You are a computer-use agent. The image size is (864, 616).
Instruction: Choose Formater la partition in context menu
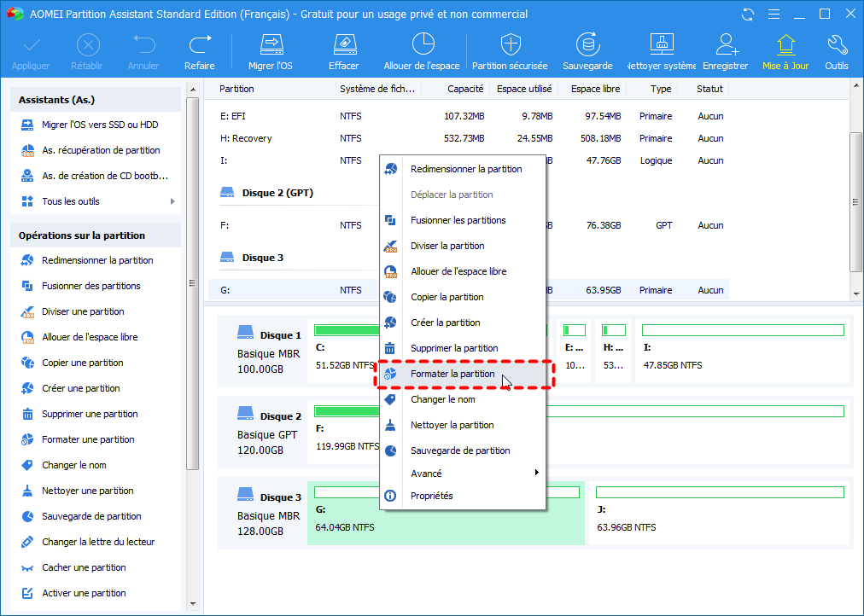[463, 374]
